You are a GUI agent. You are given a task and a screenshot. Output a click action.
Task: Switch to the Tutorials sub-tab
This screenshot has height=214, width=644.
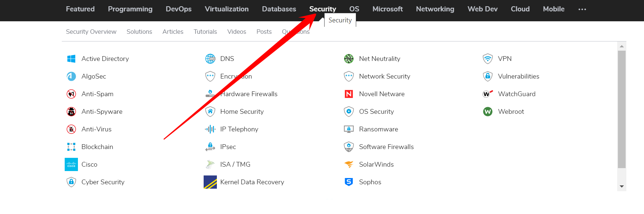(205, 32)
